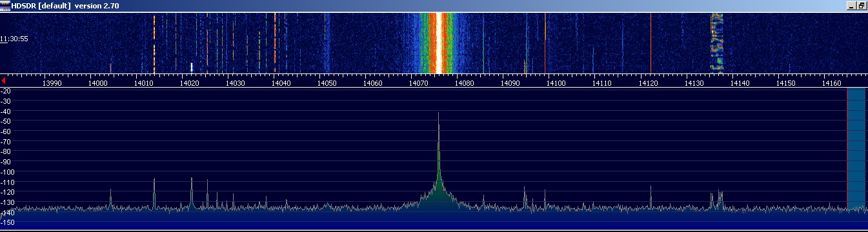Screen dimensions: 868x232
Task: Click the orange dashed signal near 14012
Action: (154, 43)
